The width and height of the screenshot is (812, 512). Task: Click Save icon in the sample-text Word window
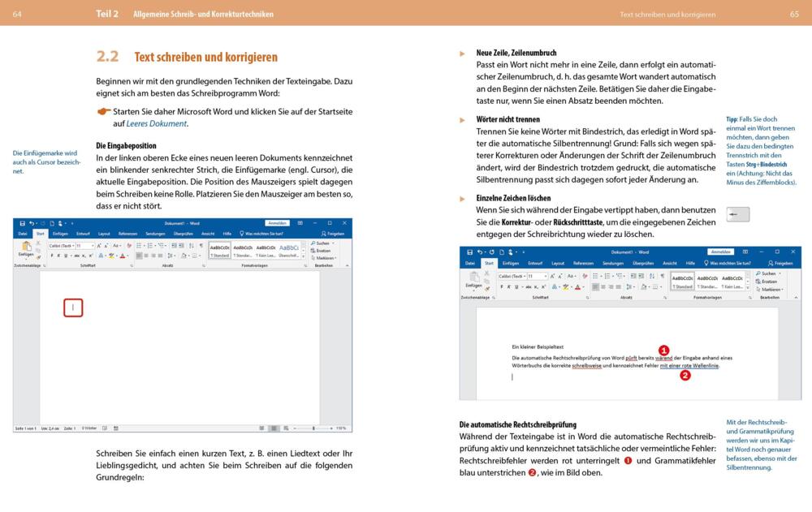[x=469, y=252]
